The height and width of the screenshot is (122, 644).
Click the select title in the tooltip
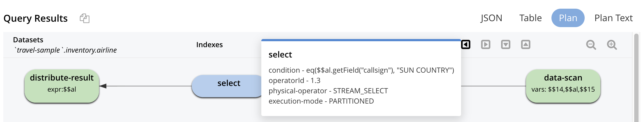click(280, 55)
